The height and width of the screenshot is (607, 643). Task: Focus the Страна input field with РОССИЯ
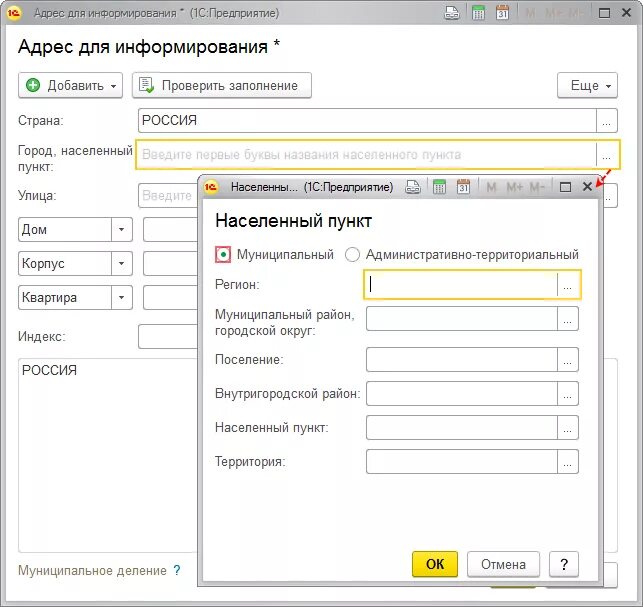tap(367, 121)
